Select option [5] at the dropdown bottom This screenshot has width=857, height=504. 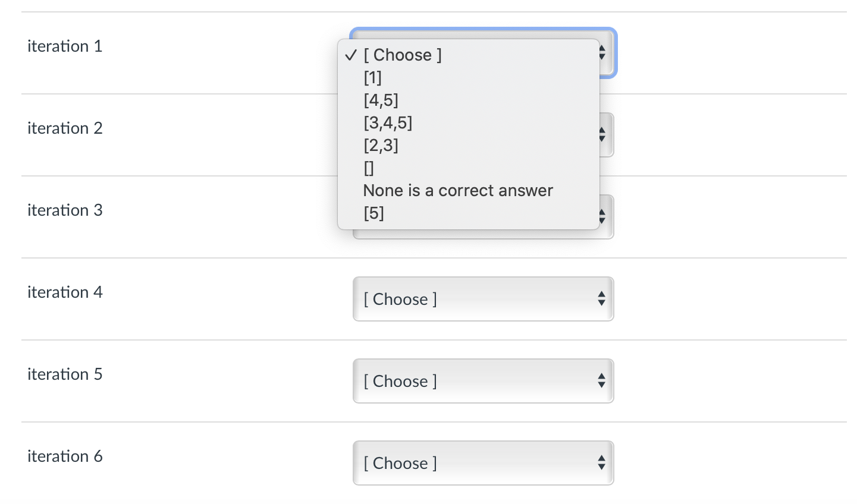pos(374,213)
